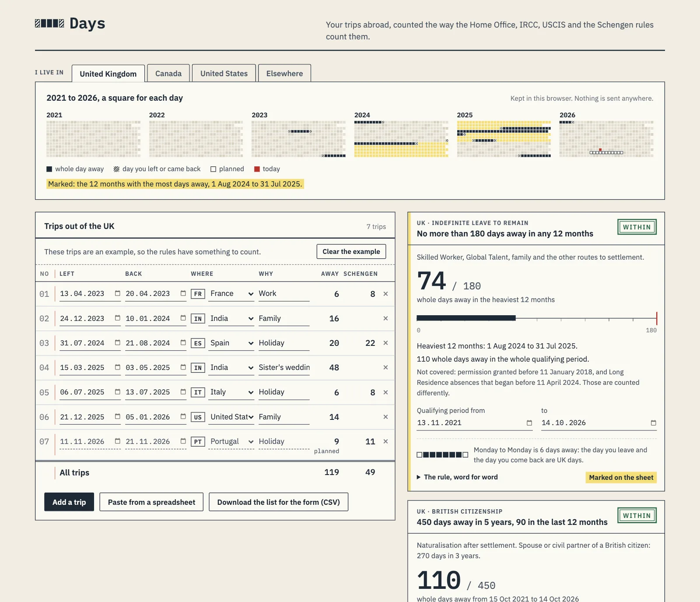Open calendar picker for left date 15.03.2025
The width and height of the screenshot is (700, 602).
(117, 367)
